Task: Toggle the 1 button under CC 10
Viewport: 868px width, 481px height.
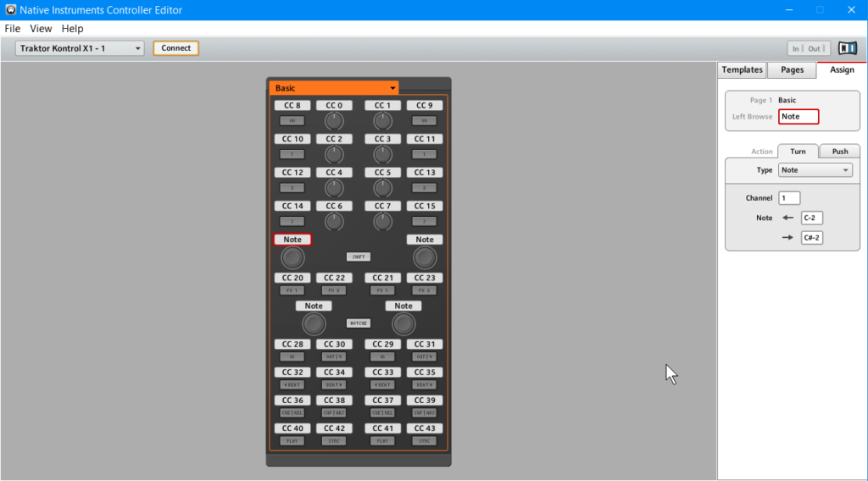Action: point(292,154)
